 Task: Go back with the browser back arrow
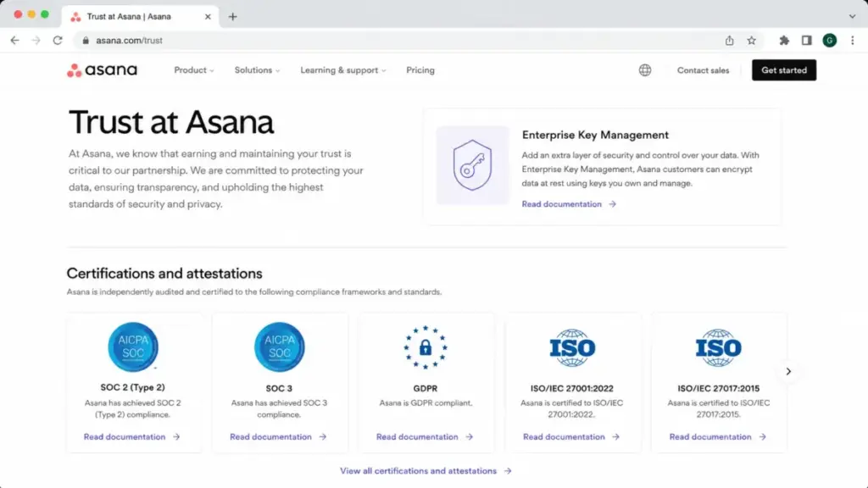(x=15, y=41)
